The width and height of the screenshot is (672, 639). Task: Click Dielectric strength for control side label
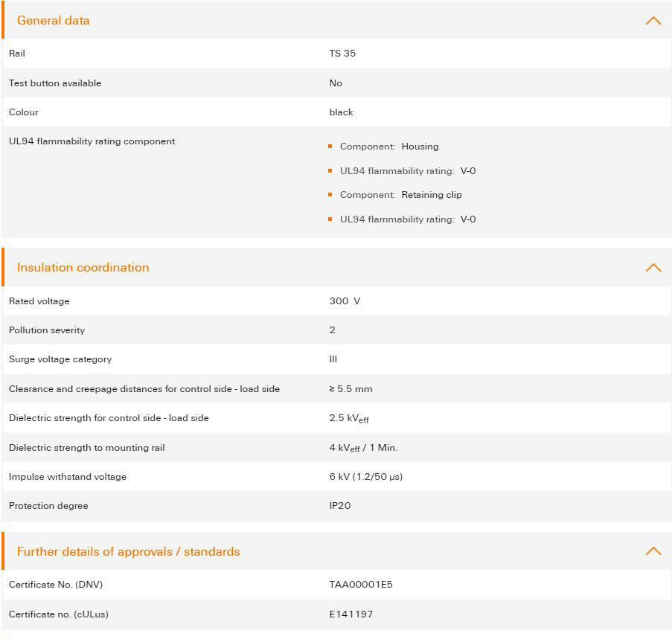click(109, 418)
